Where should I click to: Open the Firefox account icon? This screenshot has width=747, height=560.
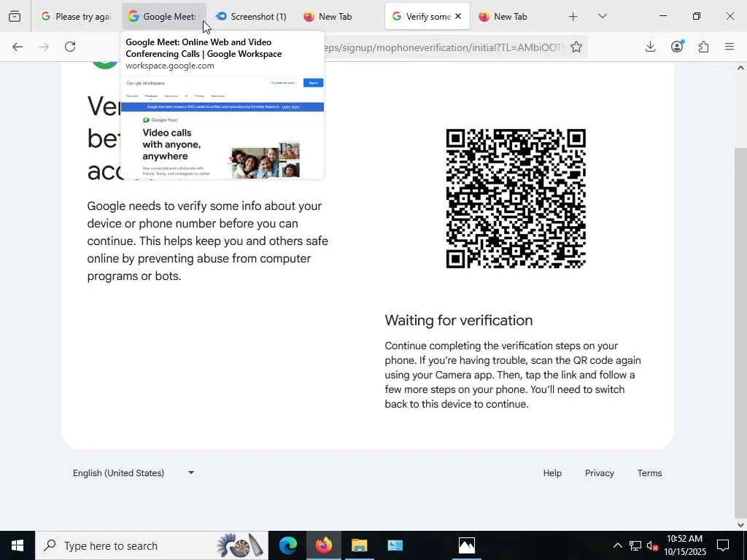click(677, 47)
